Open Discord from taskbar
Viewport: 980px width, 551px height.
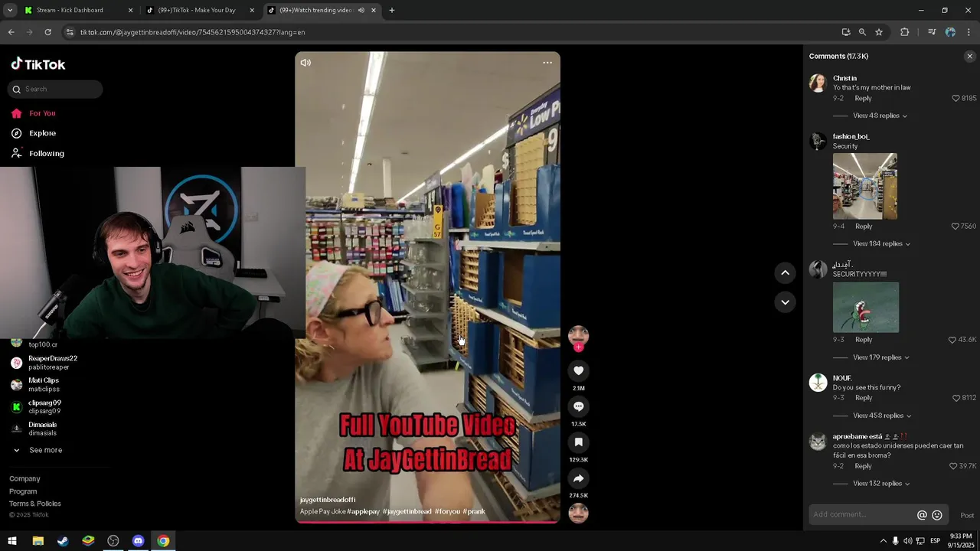click(x=138, y=541)
